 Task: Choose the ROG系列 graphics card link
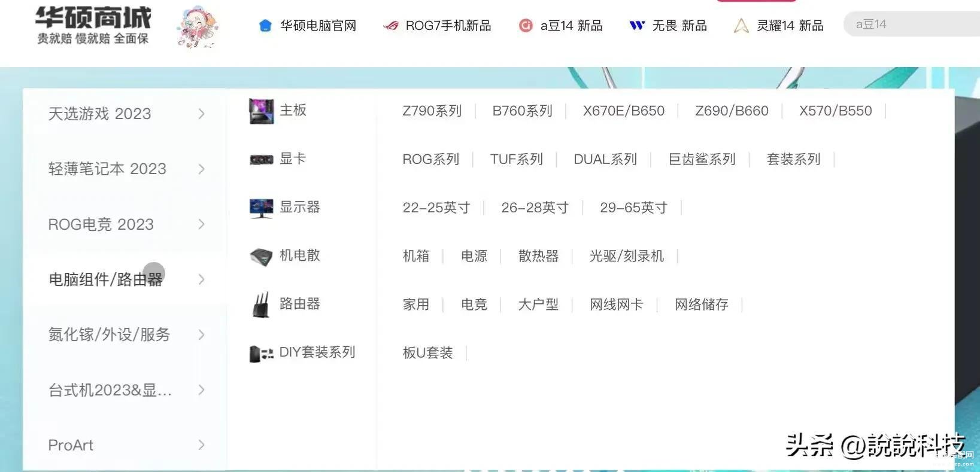(431, 160)
